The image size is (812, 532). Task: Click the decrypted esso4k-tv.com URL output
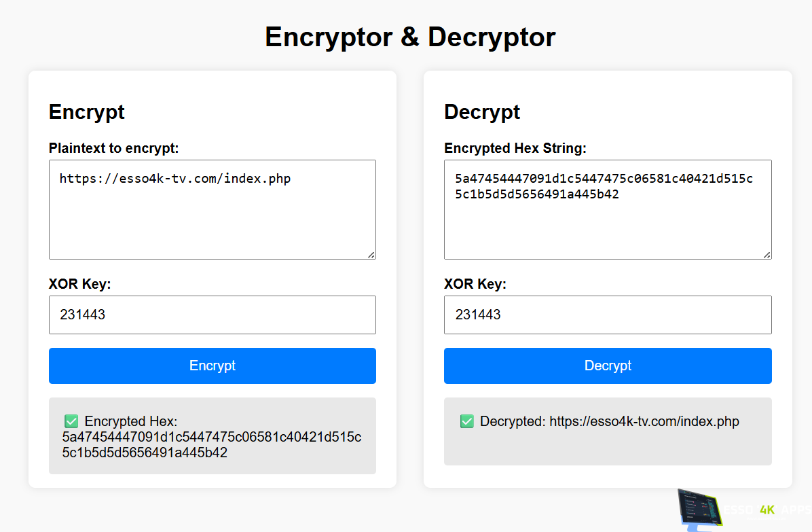[x=644, y=421]
